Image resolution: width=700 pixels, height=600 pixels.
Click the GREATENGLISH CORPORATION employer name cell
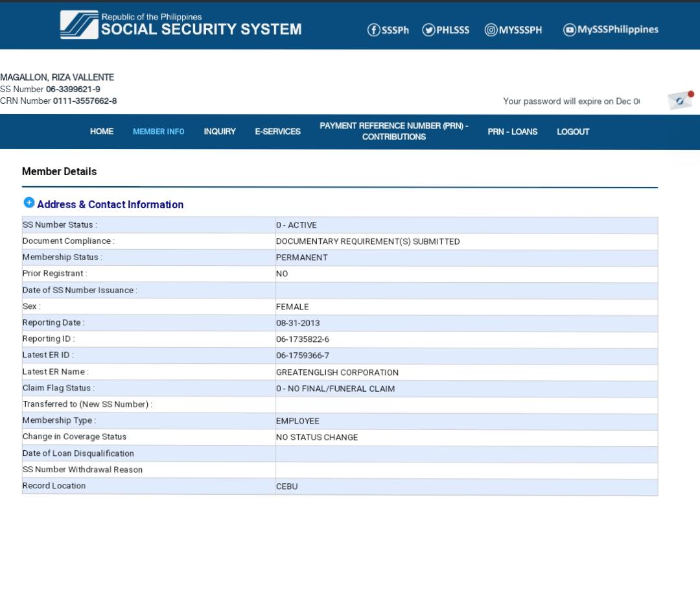pos(337,372)
